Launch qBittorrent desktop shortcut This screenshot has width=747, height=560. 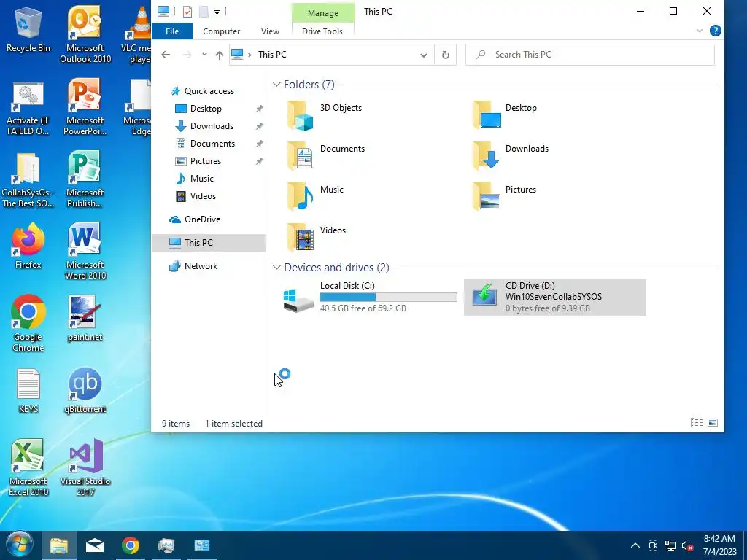85,391
